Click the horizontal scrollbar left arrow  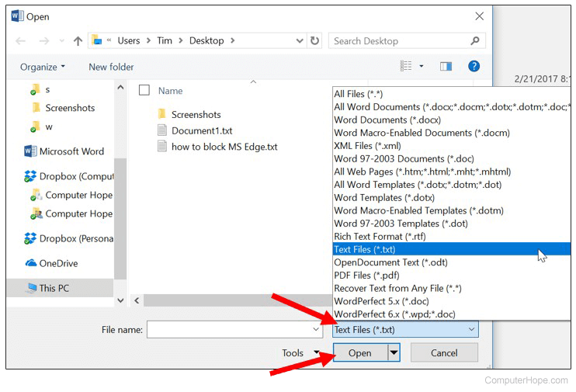point(137,300)
